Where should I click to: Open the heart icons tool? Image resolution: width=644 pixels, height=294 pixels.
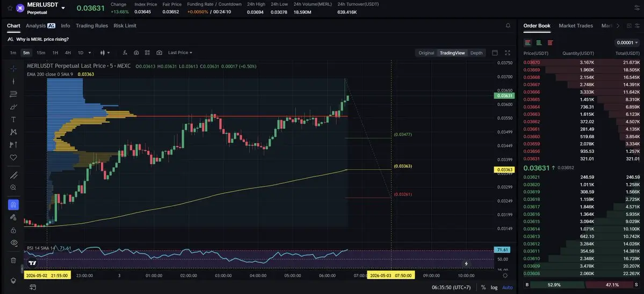(13, 157)
